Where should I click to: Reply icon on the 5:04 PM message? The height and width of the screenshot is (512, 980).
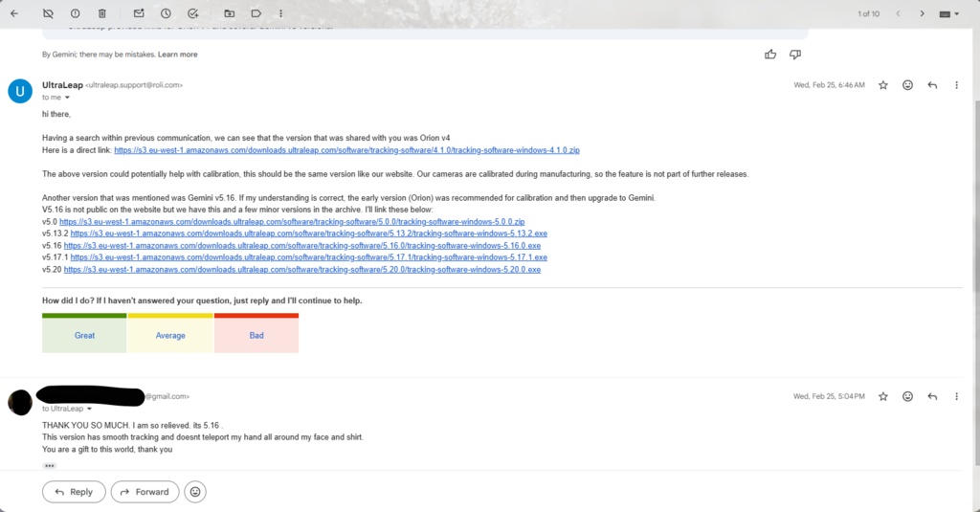pos(932,396)
